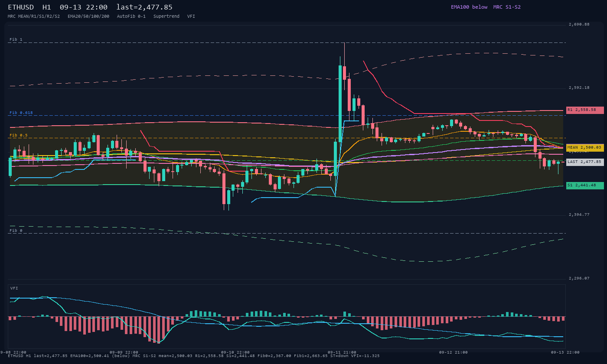The height and width of the screenshot is (364, 607).
Task: Select the EMA20/50/100/200 legend entry
Action: [x=88, y=16]
